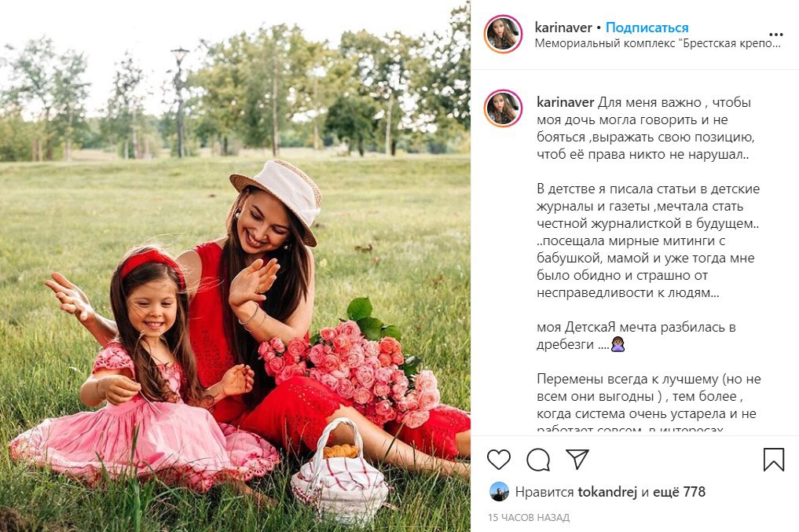Open the Брестская крепость location link
Viewport: 799px width, 532px height.
pos(658,43)
